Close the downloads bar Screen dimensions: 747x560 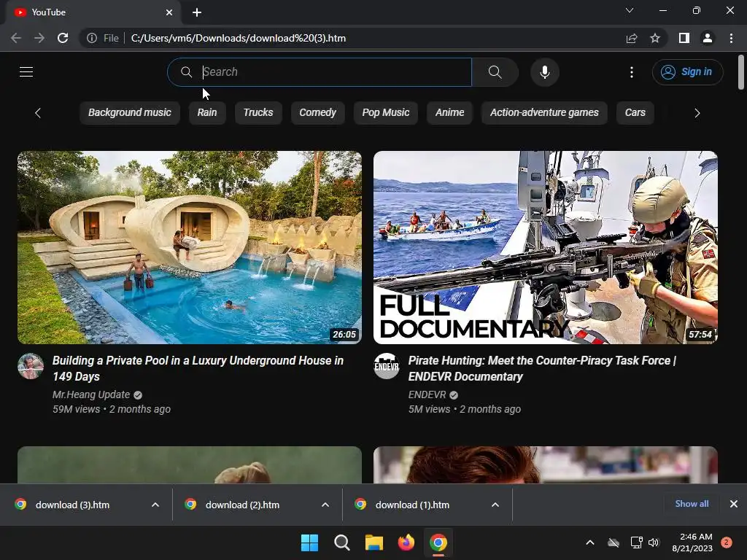(x=734, y=504)
